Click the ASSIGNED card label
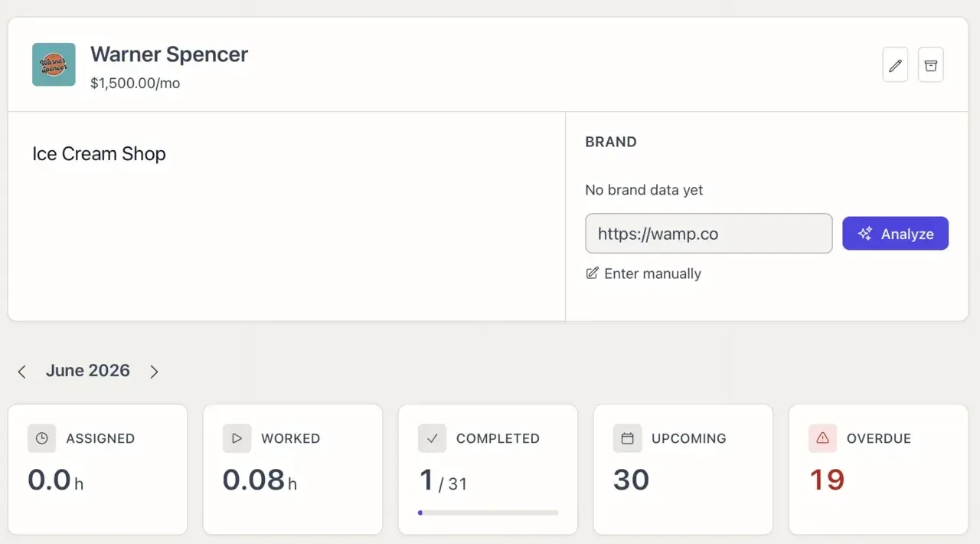Screen dimensions: 980x544 [x=100, y=438]
